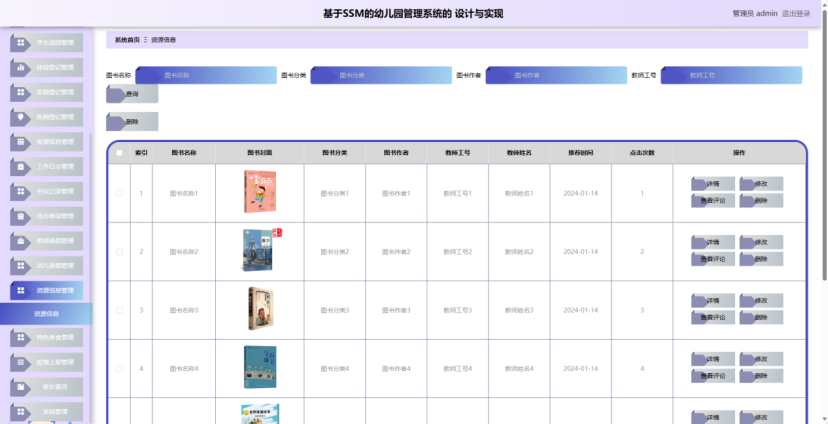The width and height of the screenshot is (828, 424).
Task: Click the 退出登录 logout link
Action: (796, 14)
